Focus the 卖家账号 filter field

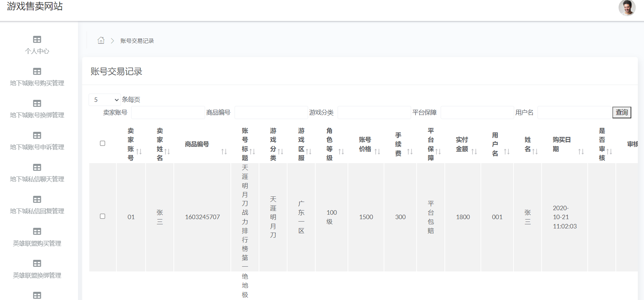click(168, 112)
